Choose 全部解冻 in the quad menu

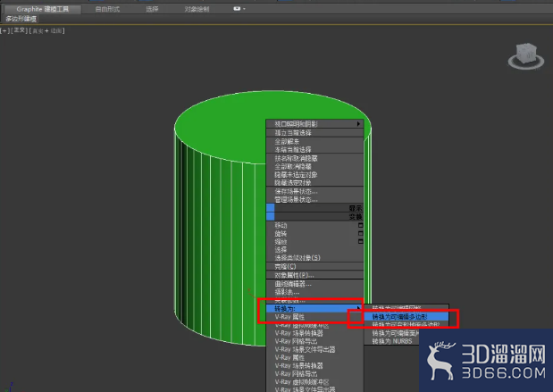coord(314,141)
